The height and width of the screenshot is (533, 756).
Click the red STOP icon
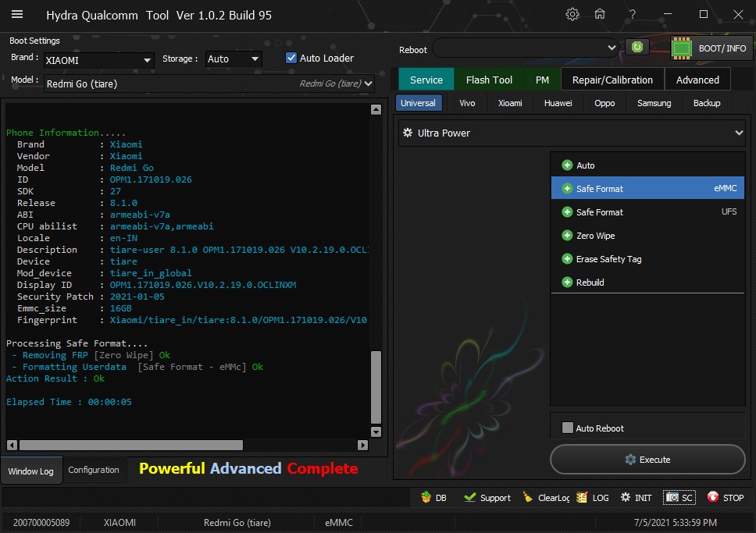tap(712, 497)
